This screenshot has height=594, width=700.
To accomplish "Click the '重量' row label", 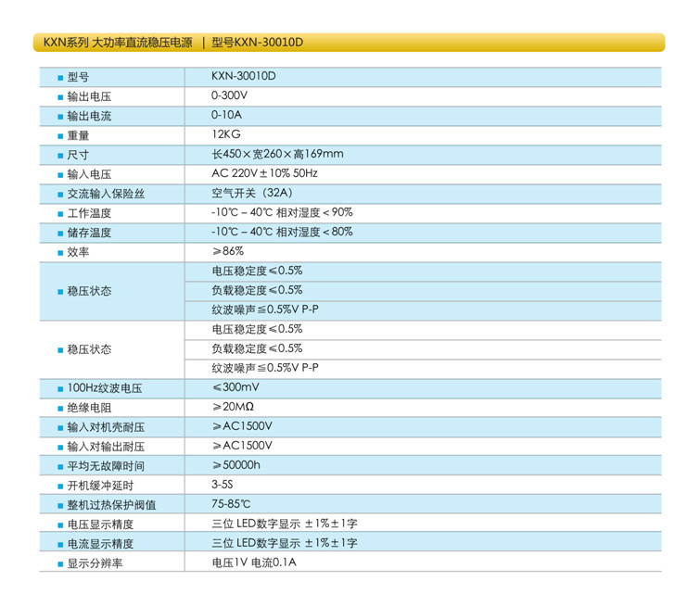I will pos(78,135).
